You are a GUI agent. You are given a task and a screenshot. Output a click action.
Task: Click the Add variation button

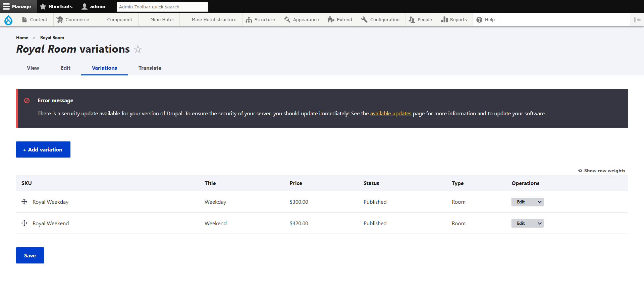click(43, 149)
